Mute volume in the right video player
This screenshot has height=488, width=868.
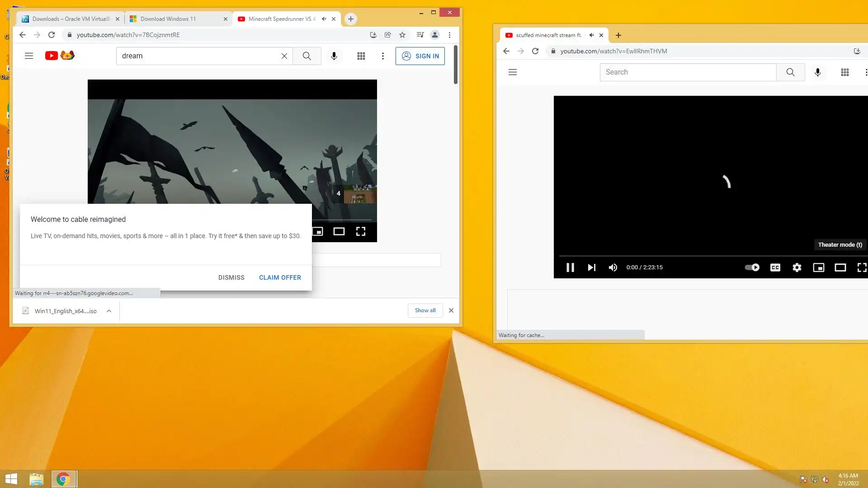tap(613, 267)
